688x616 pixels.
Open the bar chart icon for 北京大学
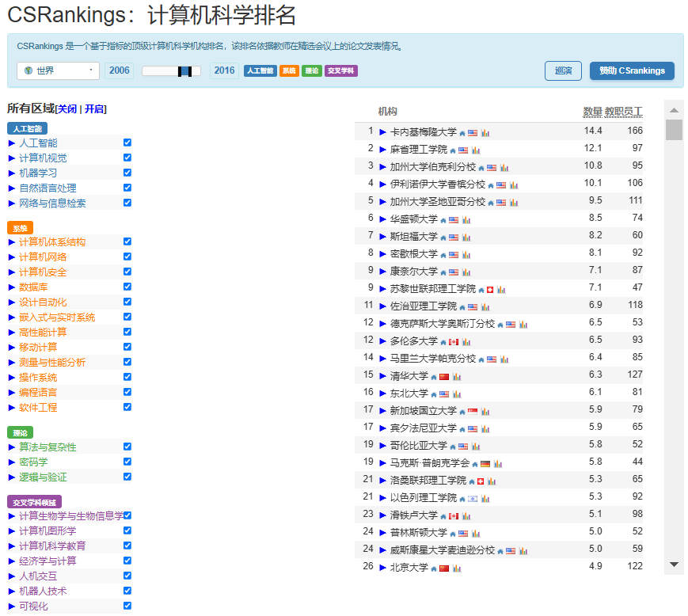point(457,568)
